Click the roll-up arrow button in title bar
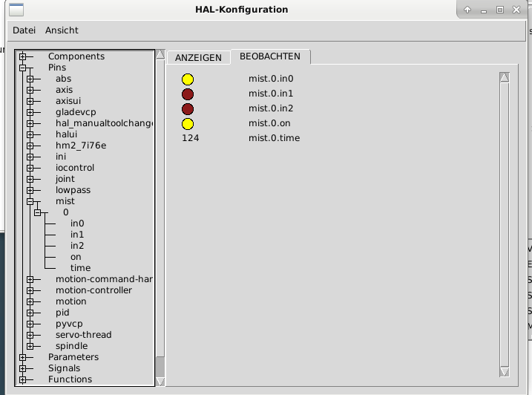This screenshot has height=395, width=532. click(x=467, y=10)
